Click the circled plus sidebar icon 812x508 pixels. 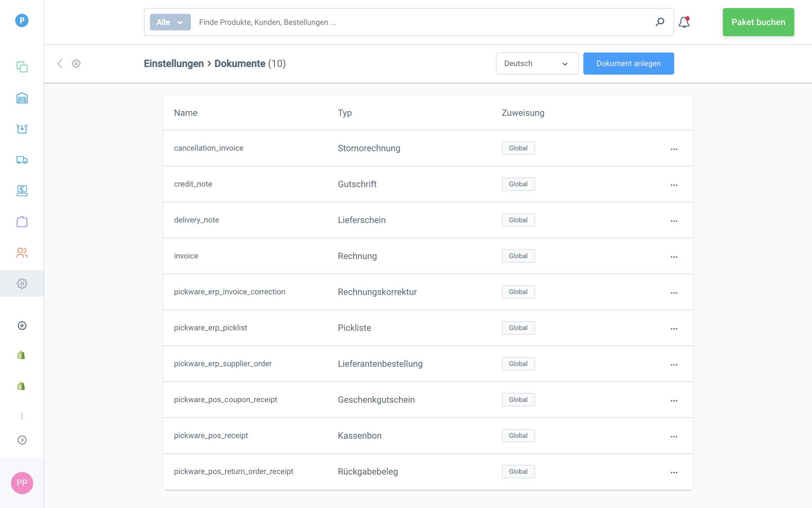22,326
